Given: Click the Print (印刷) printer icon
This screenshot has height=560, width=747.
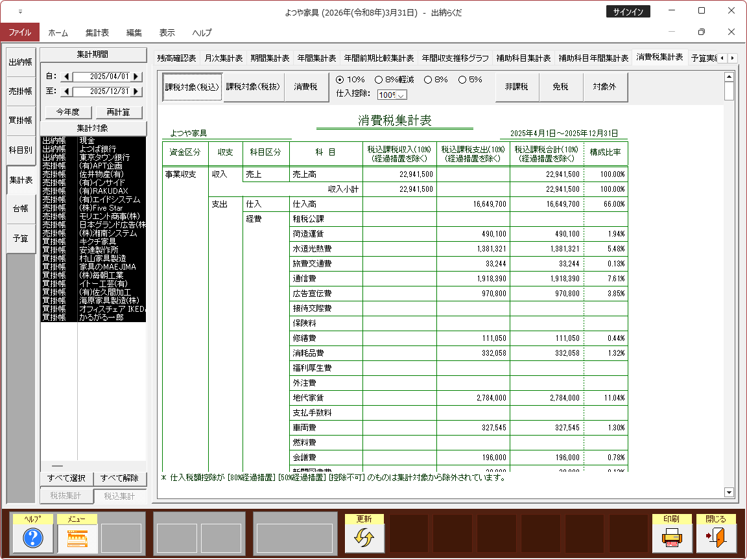Looking at the screenshot, I should point(672,537).
